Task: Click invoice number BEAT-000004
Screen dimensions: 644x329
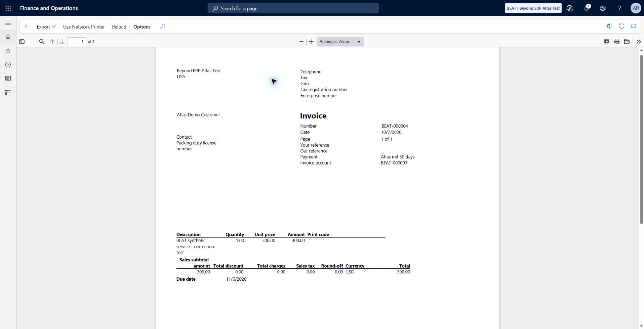Action: [x=395, y=126]
